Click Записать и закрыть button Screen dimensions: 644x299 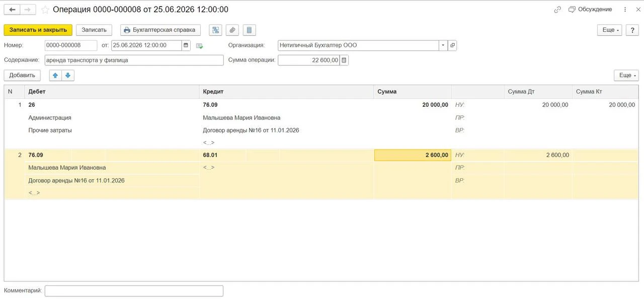[38, 30]
